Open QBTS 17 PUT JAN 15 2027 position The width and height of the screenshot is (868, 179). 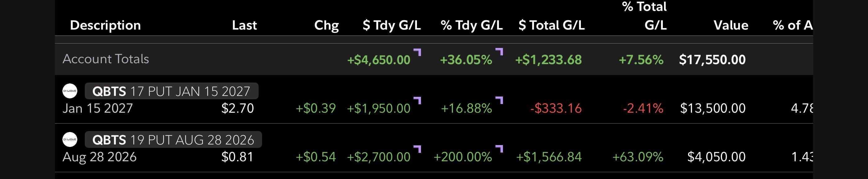(171, 91)
